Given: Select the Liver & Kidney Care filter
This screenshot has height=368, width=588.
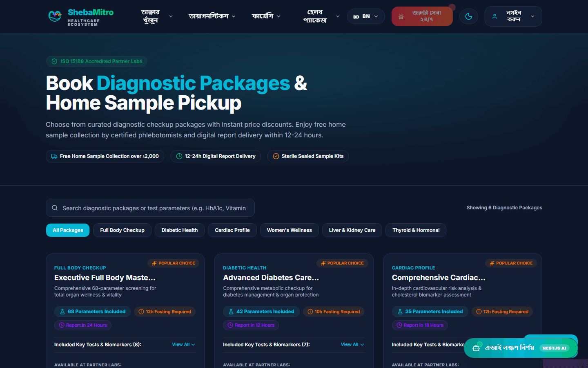Looking at the screenshot, I should pyautogui.click(x=352, y=230).
